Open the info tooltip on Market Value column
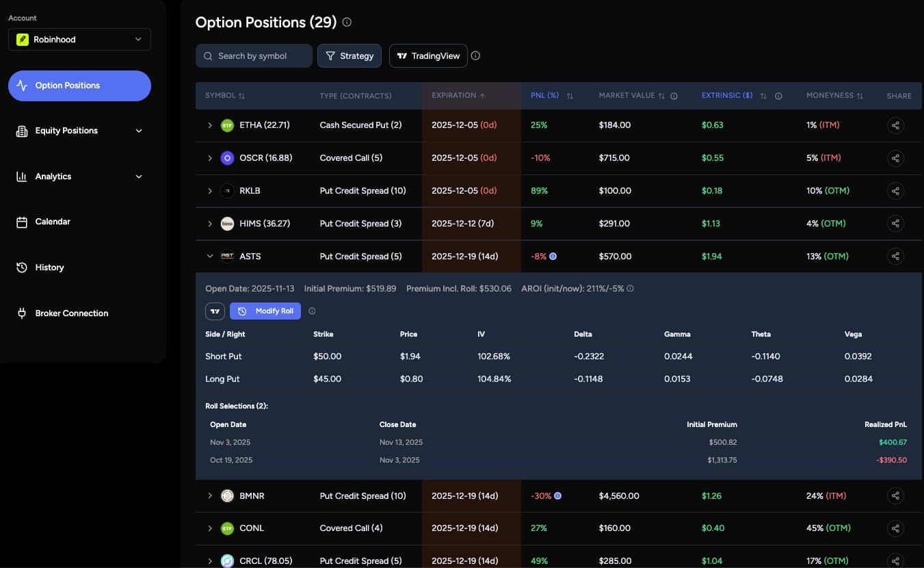This screenshot has width=924, height=568. pyautogui.click(x=674, y=95)
